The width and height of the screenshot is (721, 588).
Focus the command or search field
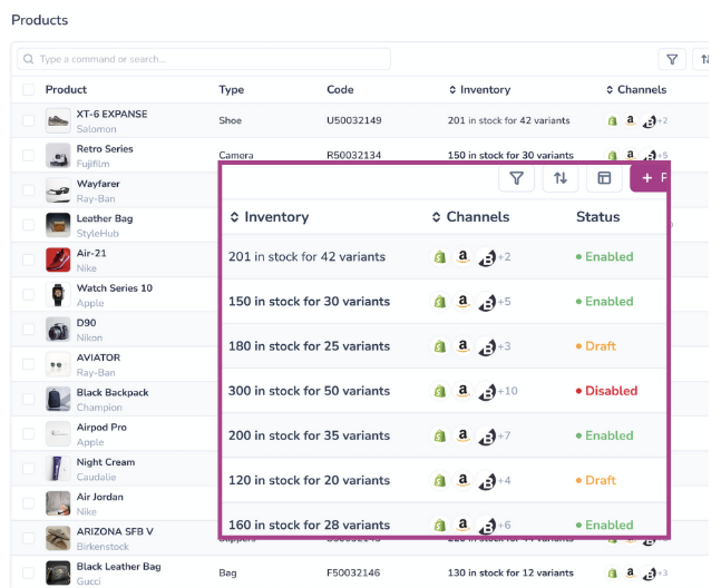click(203, 59)
